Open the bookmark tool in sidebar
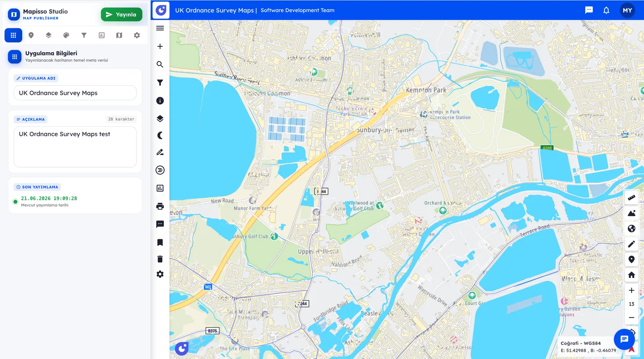 pos(160,242)
